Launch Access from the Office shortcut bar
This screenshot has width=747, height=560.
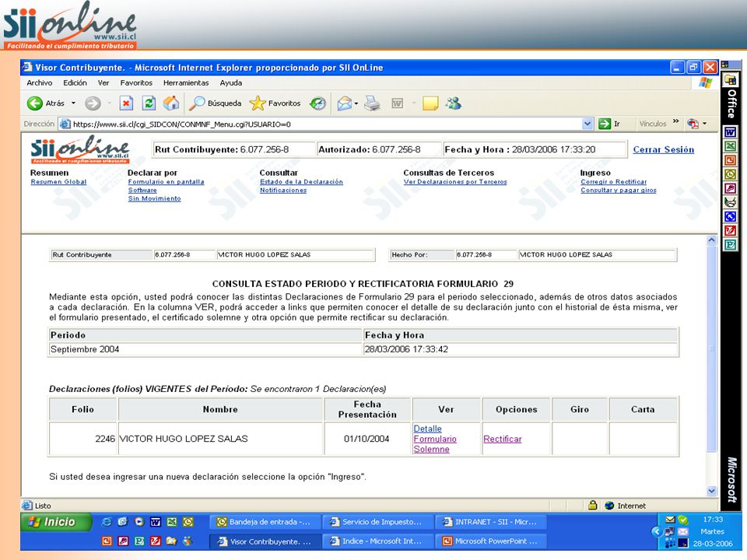point(730,188)
